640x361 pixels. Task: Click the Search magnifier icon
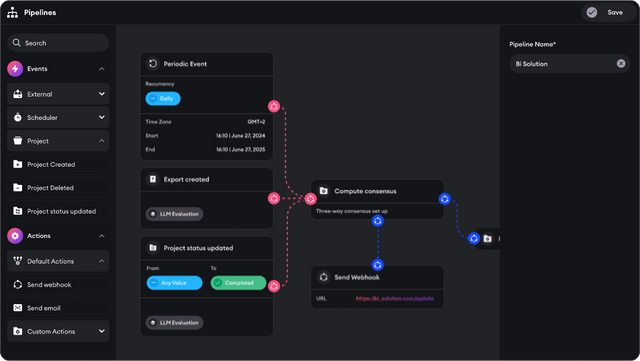pos(16,43)
